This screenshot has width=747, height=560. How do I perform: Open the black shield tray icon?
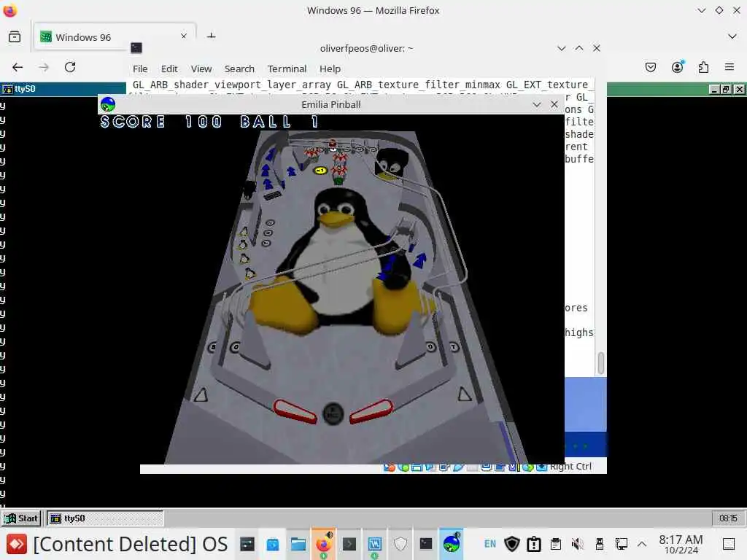(511, 544)
